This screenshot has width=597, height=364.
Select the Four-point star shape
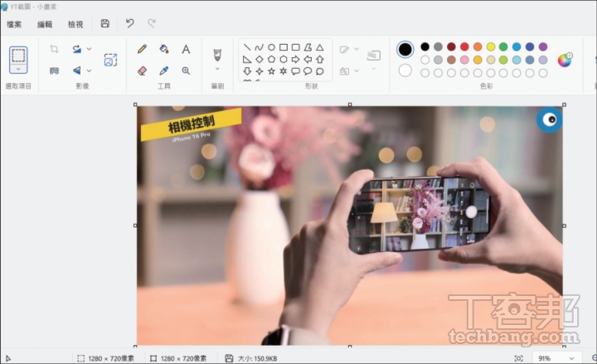[x=260, y=71]
